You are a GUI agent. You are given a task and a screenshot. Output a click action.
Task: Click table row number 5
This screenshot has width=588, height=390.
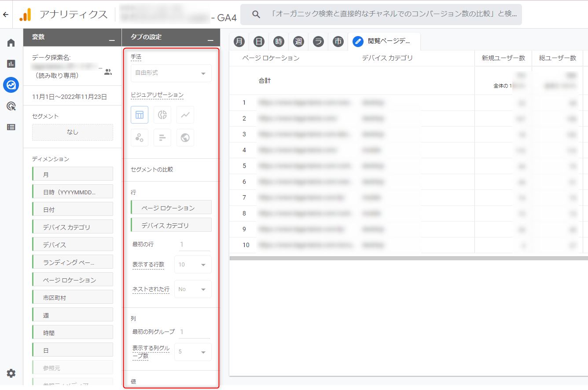tap(244, 166)
